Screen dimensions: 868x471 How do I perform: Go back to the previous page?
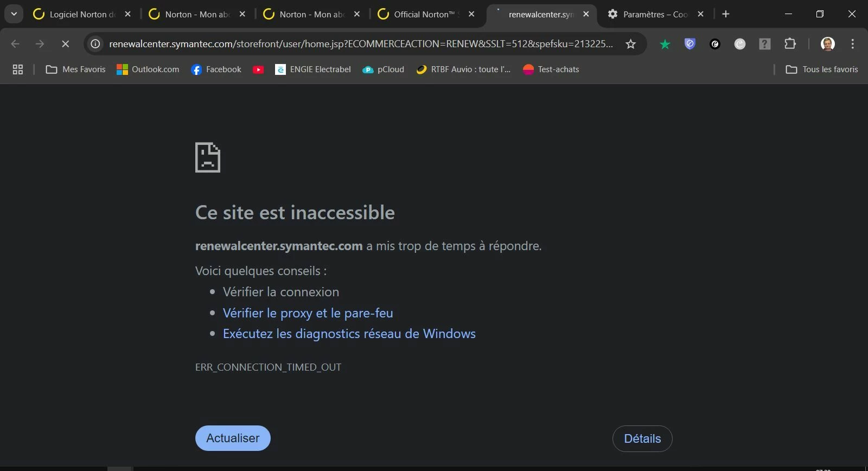pos(15,44)
